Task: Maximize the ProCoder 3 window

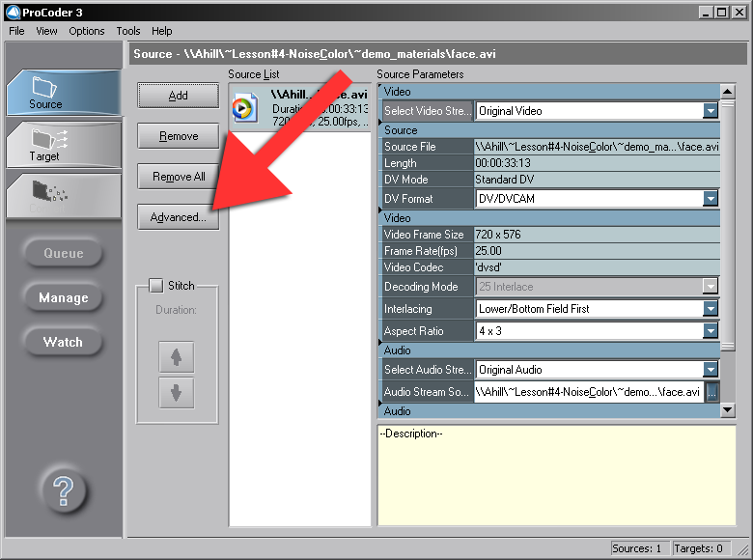Action: point(721,12)
